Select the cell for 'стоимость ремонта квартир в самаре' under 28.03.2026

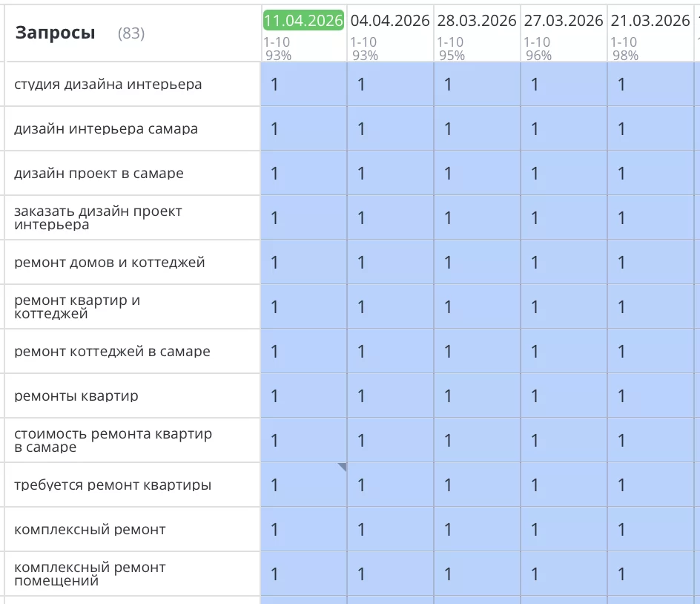[x=476, y=440]
